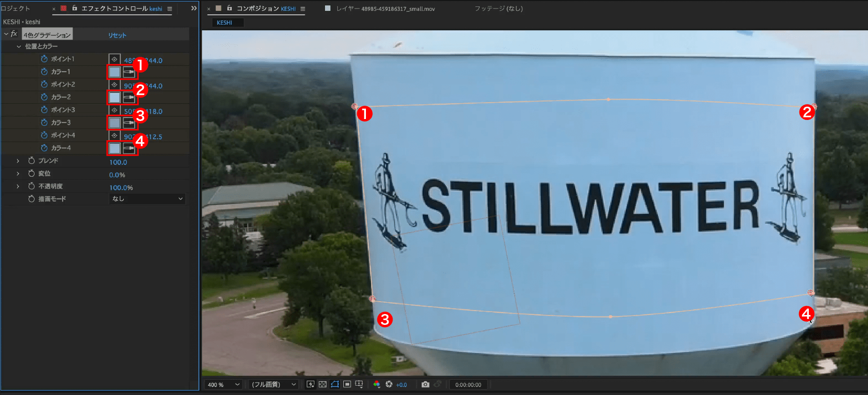The width and height of the screenshot is (868, 395).
Task: Switch to プロジェクト panel tab
Action: (x=15, y=8)
